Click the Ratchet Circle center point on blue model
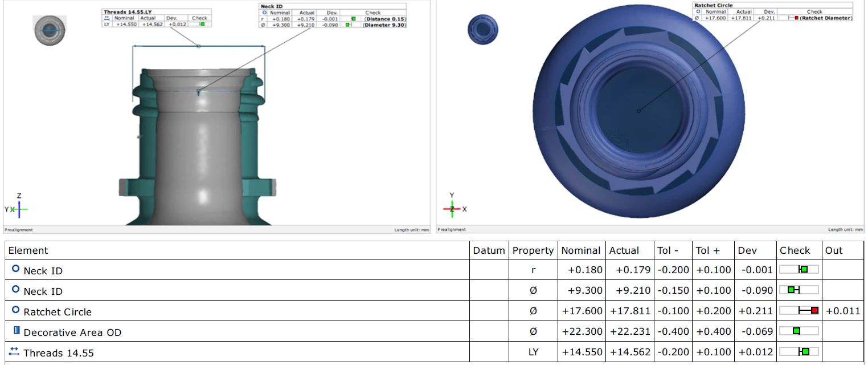868x365 pixels. pyautogui.click(x=638, y=111)
